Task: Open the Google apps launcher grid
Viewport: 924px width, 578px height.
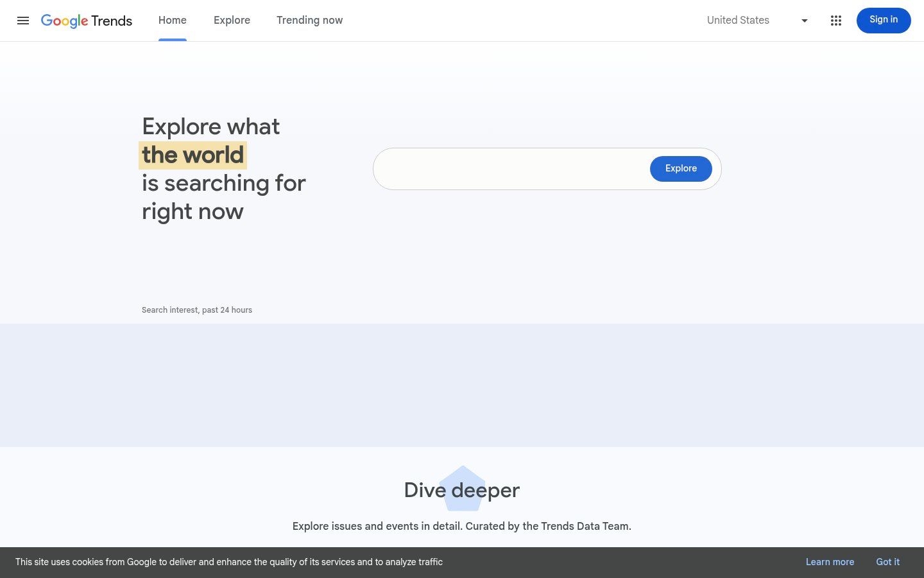Action: (x=835, y=20)
